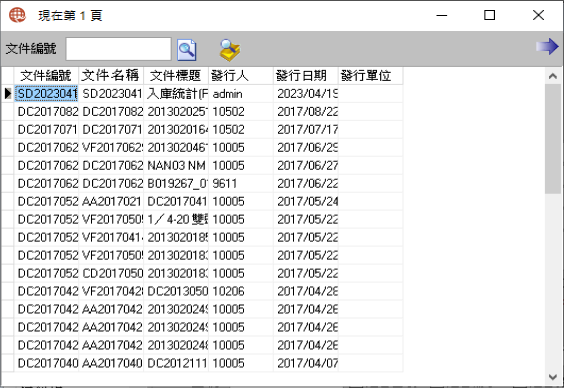Click the magnifier document search icon
The width and height of the screenshot is (564, 388).
click(x=187, y=49)
